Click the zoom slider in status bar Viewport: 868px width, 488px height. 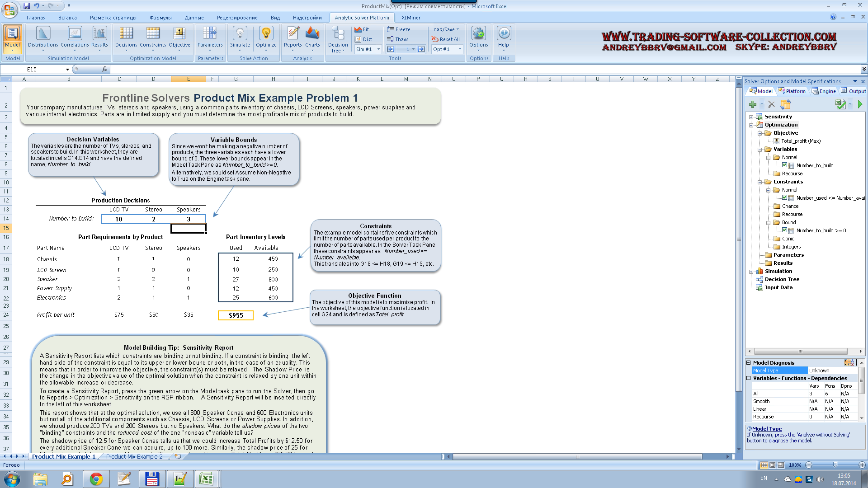(835, 465)
